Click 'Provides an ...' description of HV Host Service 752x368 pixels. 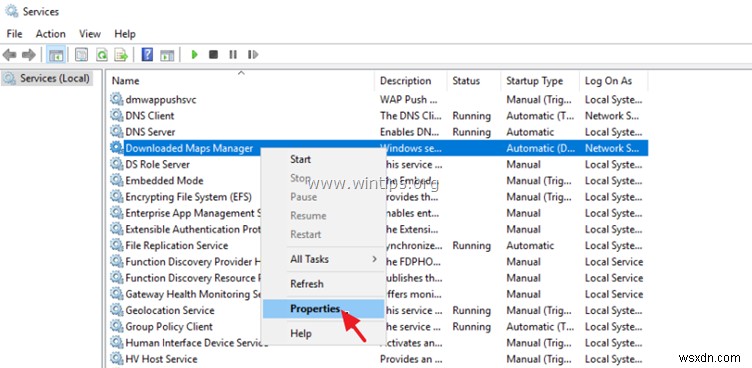pos(410,358)
